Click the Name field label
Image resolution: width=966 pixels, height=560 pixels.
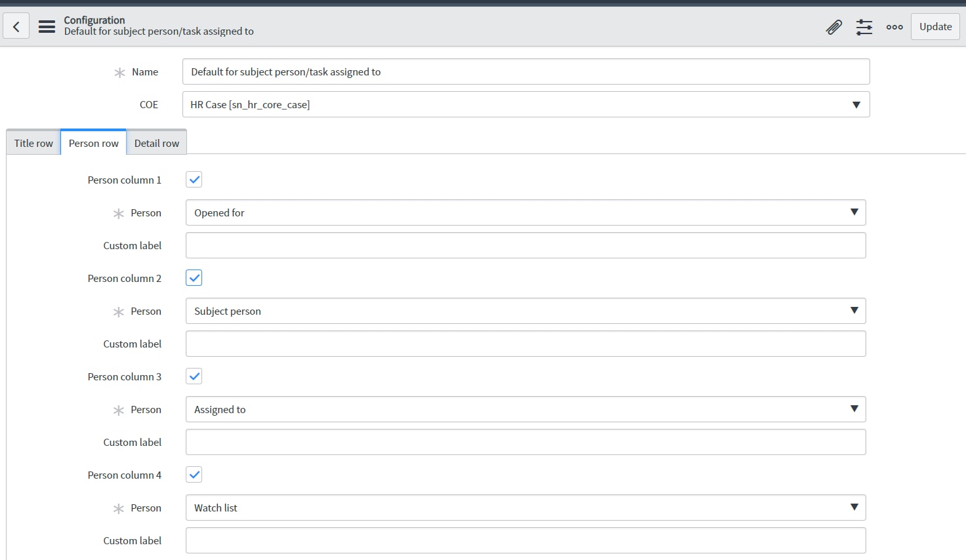pos(145,71)
